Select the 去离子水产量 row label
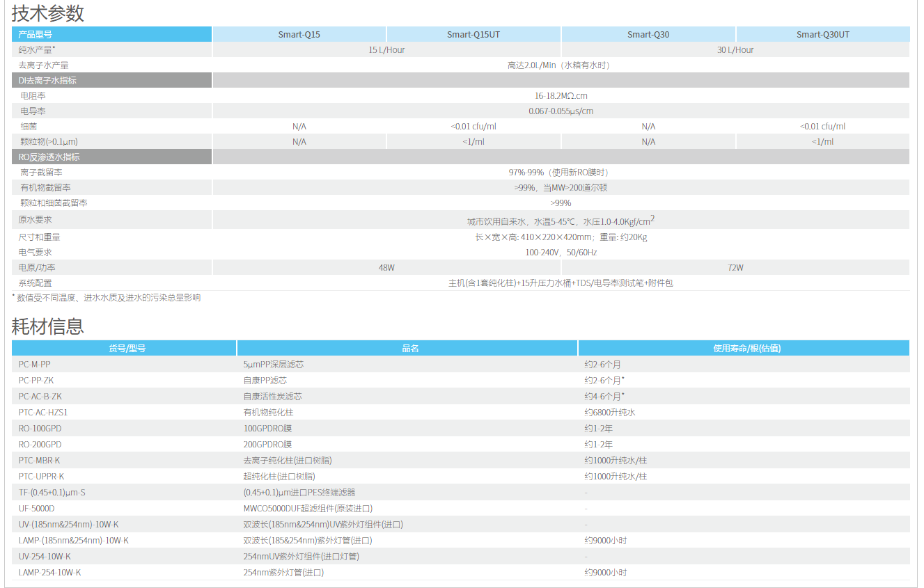 click(x=43, y=65)
